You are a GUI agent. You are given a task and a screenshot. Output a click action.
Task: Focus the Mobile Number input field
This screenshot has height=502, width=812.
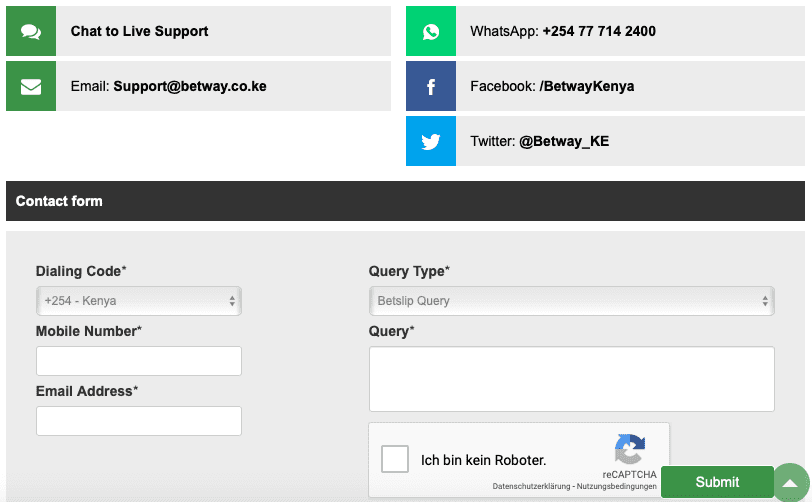pos(139,361)
